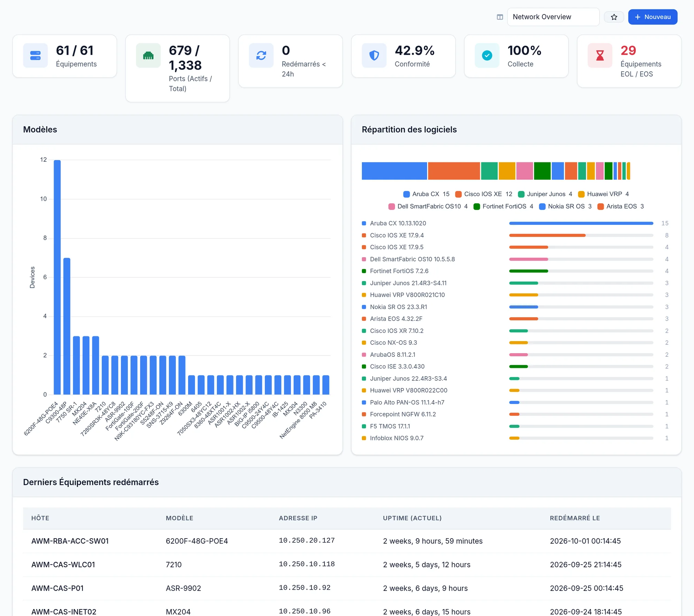
Task: Click the Nouveau button
Action: point(652,17)
